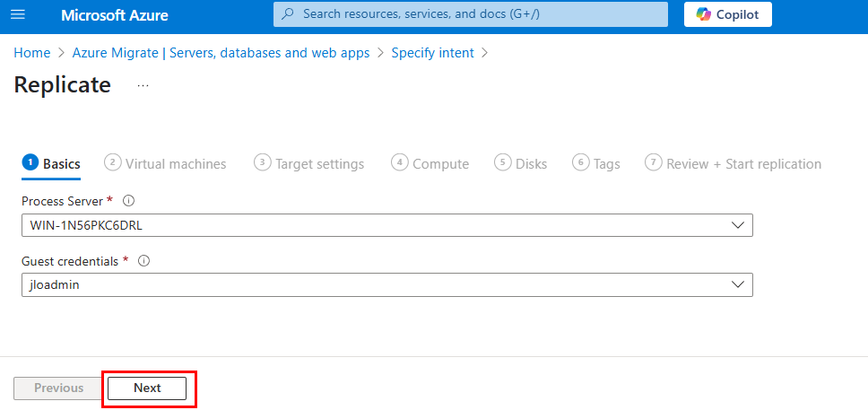Expand the Guest credentials dropdown
Image resolution: width=868 pixels, height=410 pixels.
coord(387,284)
